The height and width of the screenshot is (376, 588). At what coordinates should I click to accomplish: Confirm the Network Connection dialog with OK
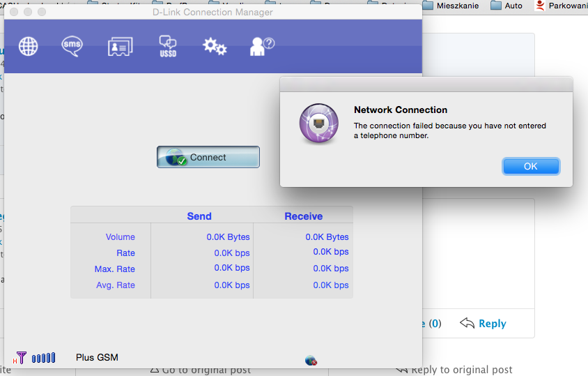531,167
